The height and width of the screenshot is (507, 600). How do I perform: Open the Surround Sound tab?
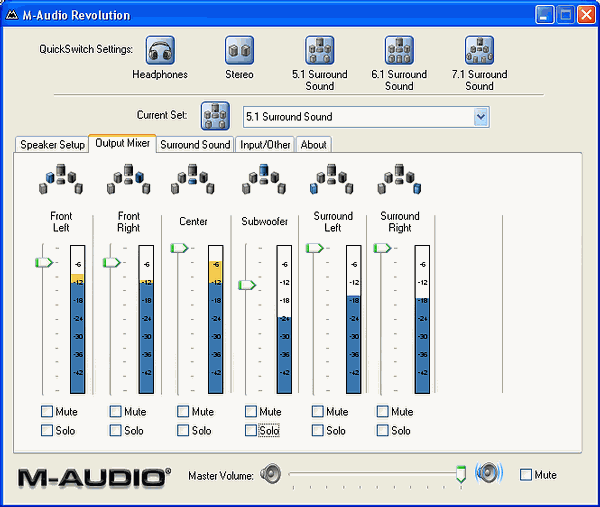coord(195,145)
